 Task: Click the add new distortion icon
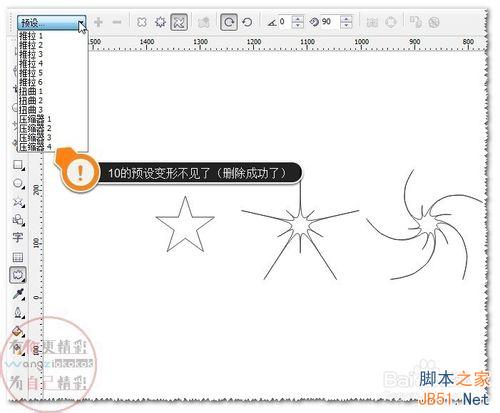pos(204,22)
